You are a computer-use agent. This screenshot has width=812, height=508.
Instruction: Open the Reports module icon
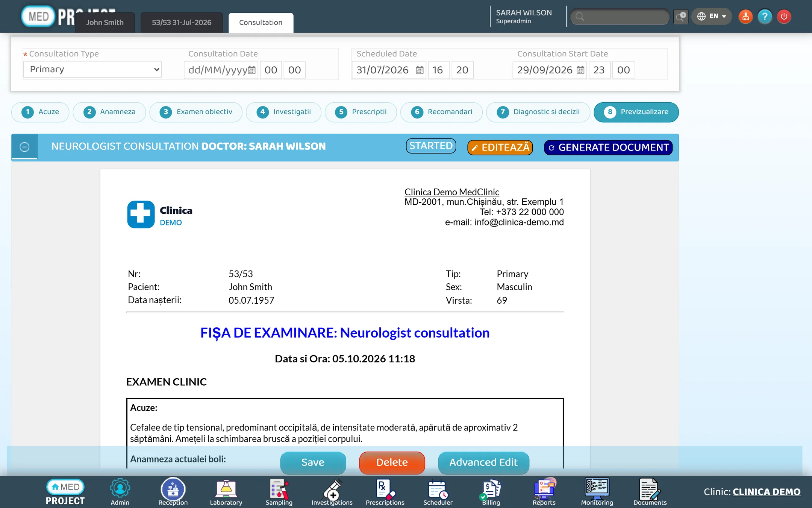(x=544, y=492)
